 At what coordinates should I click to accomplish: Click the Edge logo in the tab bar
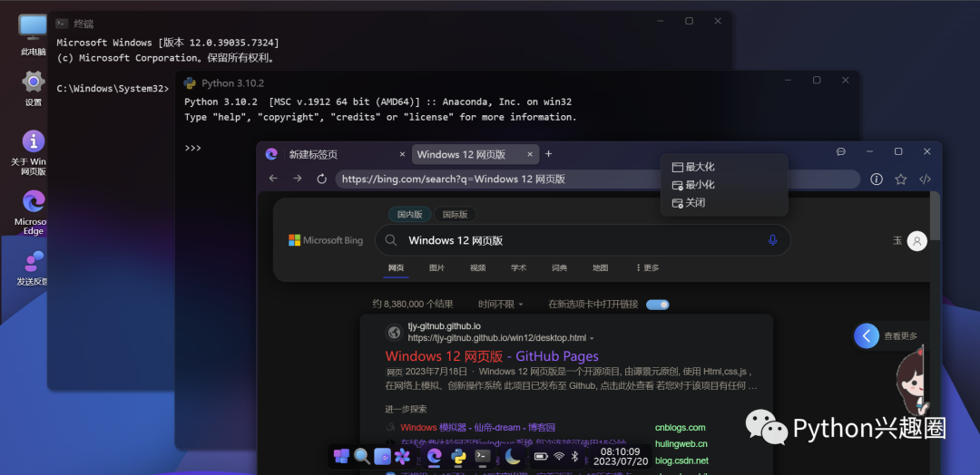[x=271, y=154]
